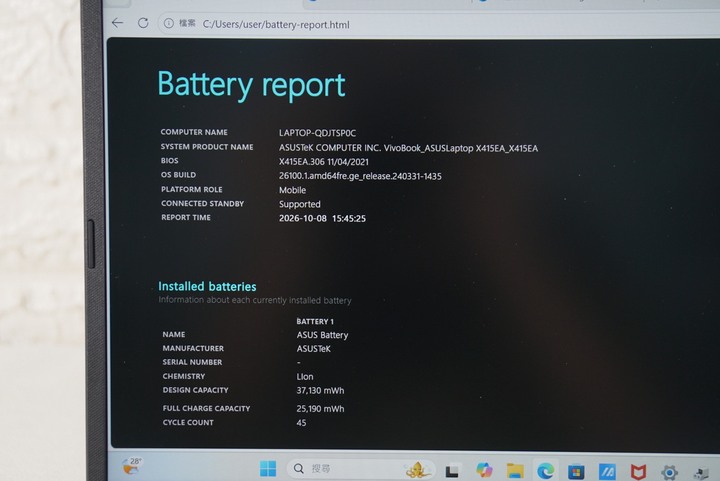The height and width of the screenshot is (481, 720).
Task: Click the Installed batteries heading
Action: pos(207,286)
